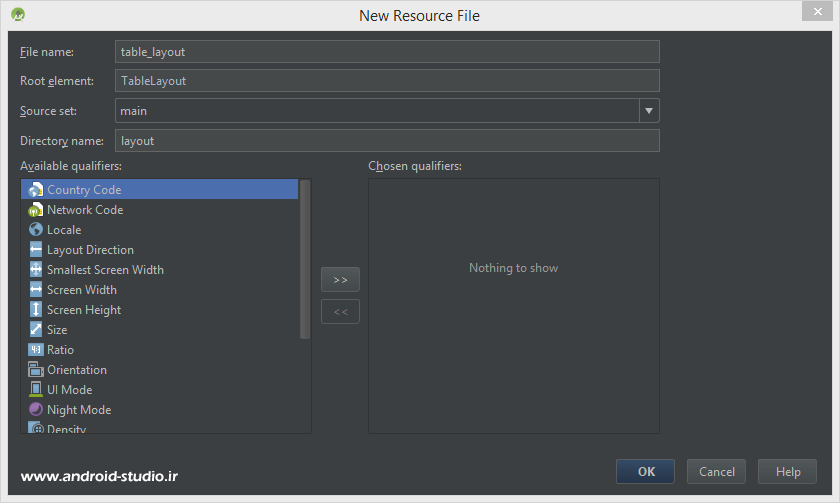Click the Available qualifiers scrollbar
The image size is (840, 503).
tap(305, 259)
